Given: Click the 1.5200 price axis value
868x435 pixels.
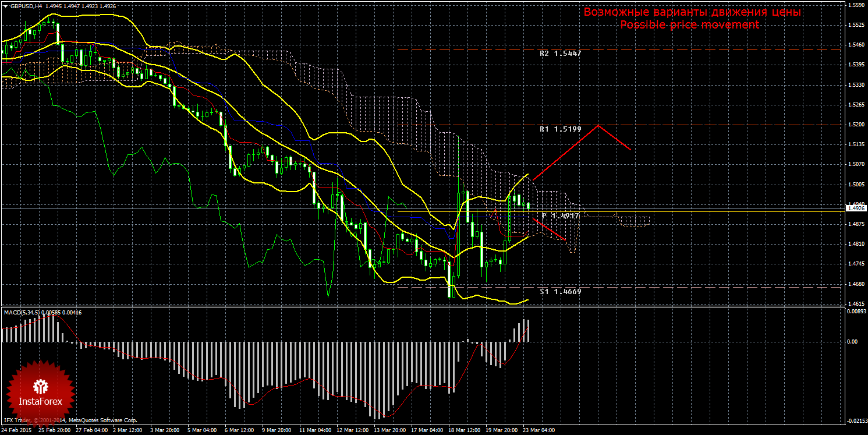Looking at the screenshot, I should 856,125.
